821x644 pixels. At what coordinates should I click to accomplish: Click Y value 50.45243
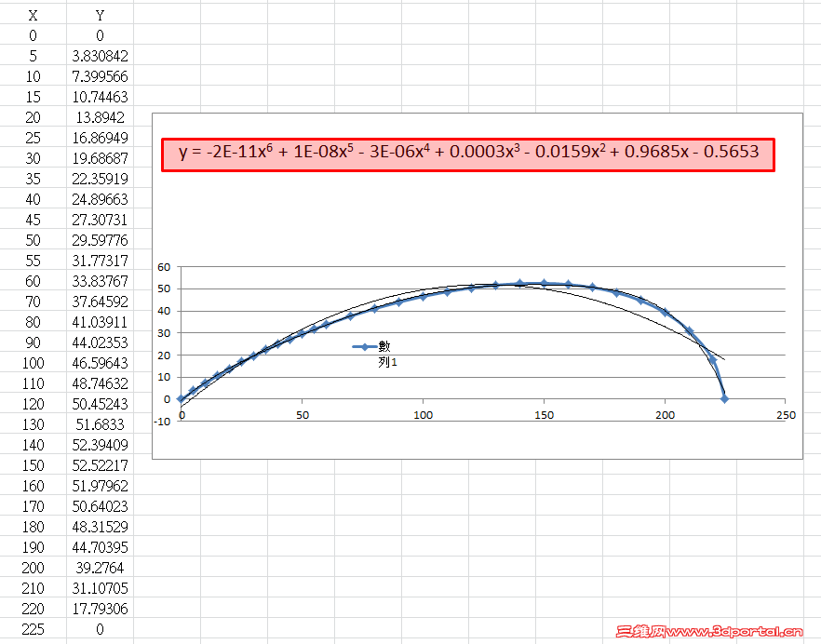coord(100,404)
